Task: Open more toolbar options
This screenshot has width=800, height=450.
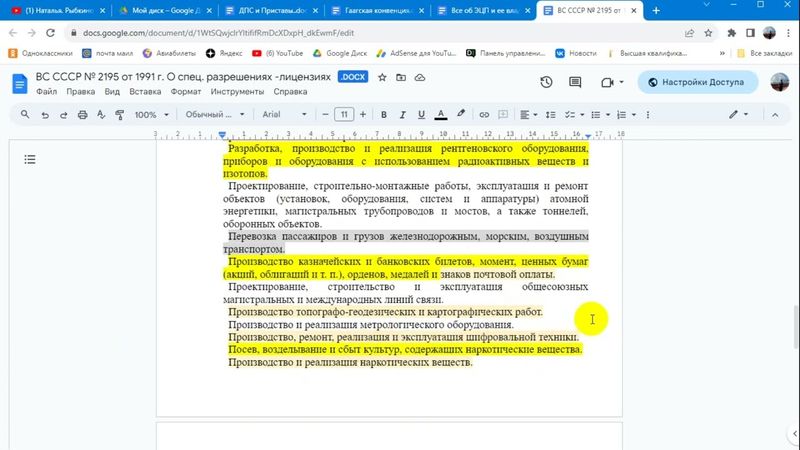Action: pos(648,115)
